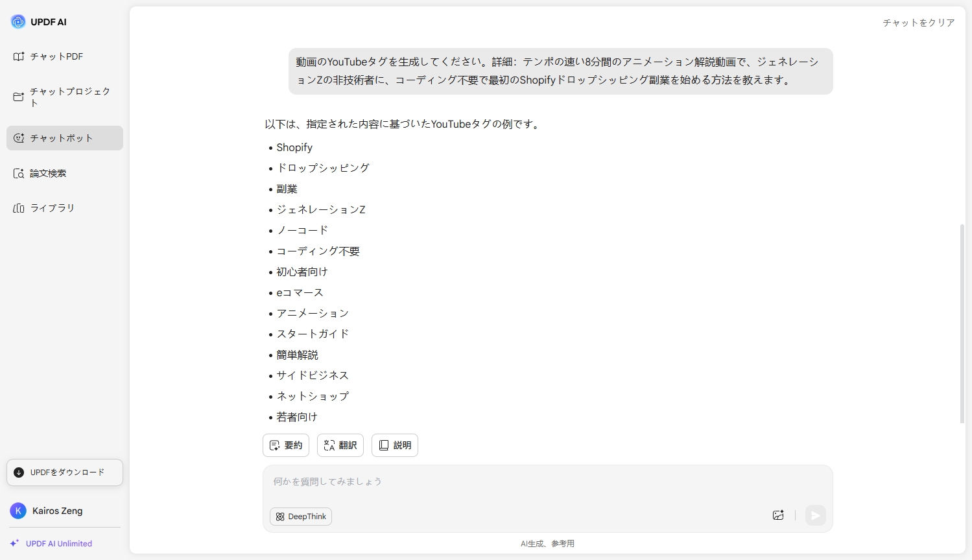Click the UPDFをダウンロード button

pyautogui.click(x=65, y=472)
